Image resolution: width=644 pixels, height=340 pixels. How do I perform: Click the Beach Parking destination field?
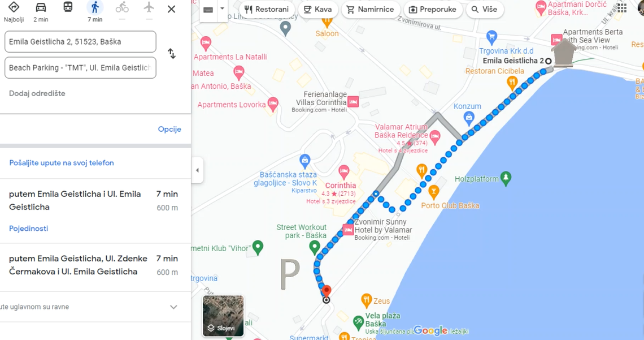pos(80,67)
